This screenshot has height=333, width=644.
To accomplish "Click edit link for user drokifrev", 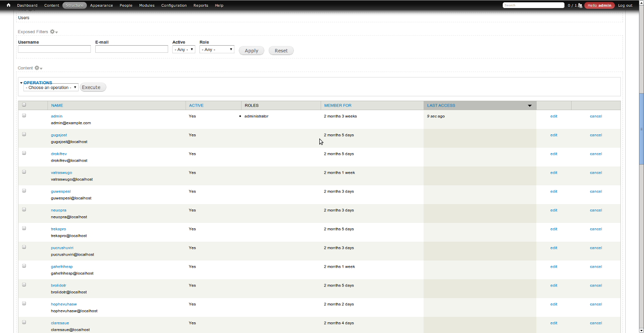I will [x=554, y=154].
